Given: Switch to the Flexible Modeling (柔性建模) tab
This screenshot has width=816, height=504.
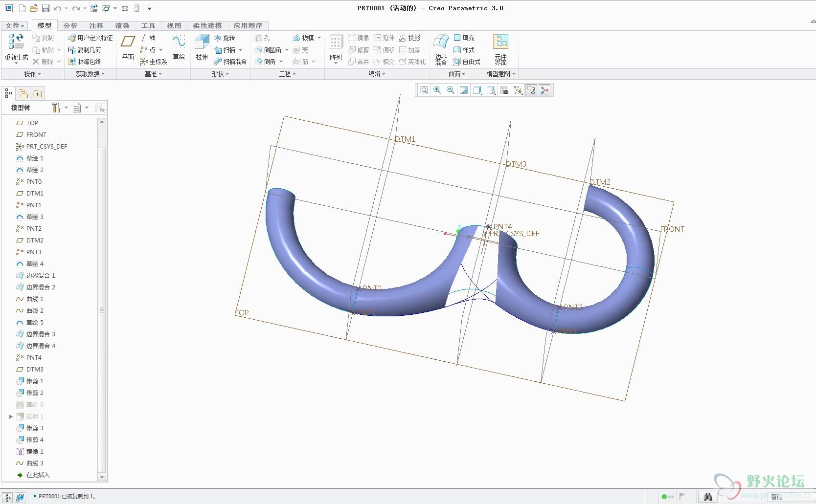Looking at the screenshot, I should coord(207,25).
